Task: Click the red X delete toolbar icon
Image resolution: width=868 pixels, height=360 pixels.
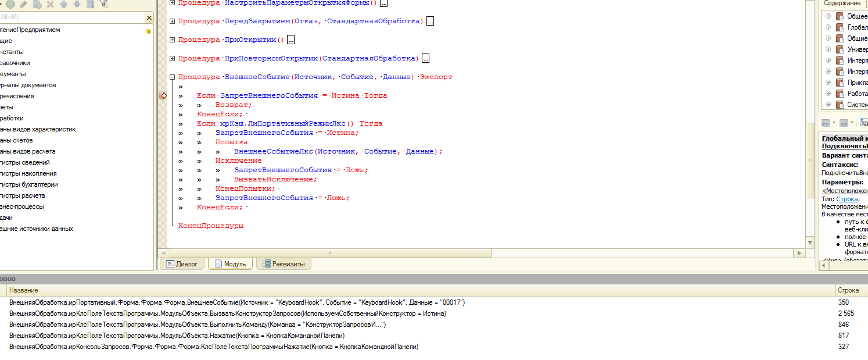Action: 50,4
